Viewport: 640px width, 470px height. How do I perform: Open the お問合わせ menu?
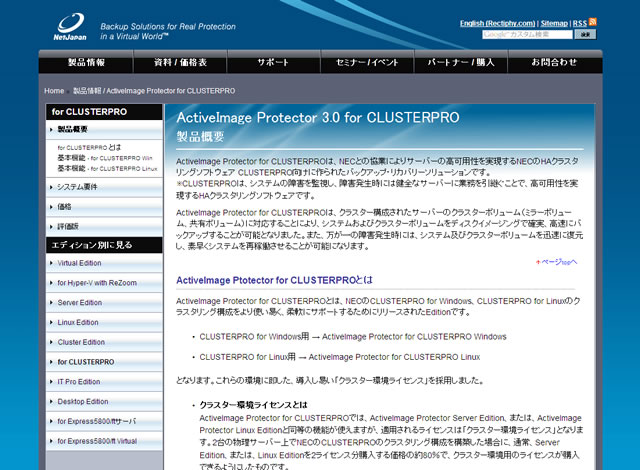tap(555, 62)
